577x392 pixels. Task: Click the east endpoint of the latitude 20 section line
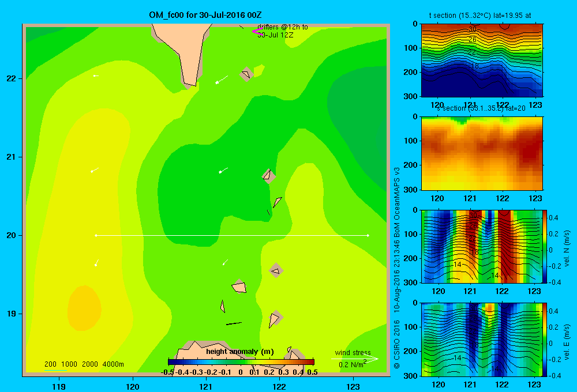point(368,235)
